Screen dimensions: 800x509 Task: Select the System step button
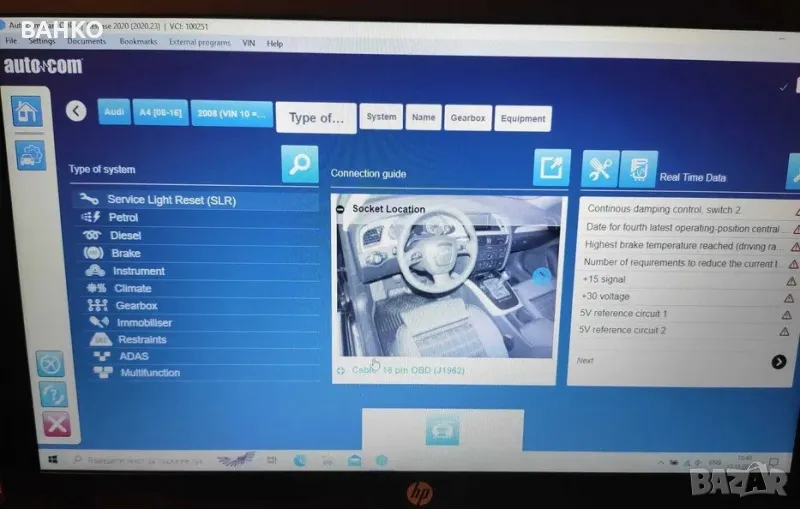point(381,116)
